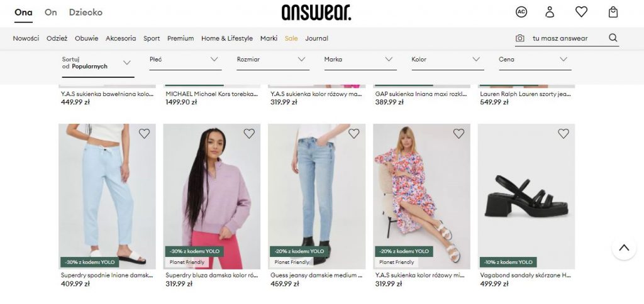Image resolution: width=644 pixels, height=304 pixels.
Task: Open the Sale link
Action: [291, 38]
